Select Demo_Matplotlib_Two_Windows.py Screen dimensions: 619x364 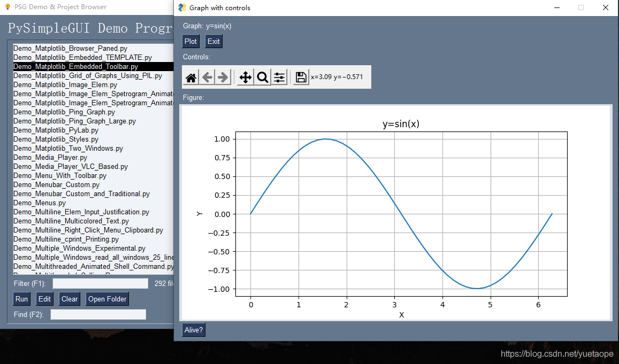(93, 148)
